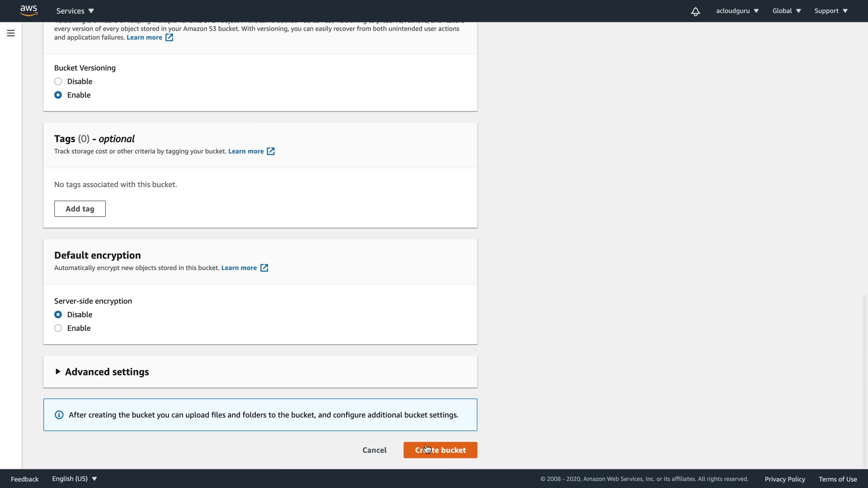868x488 pixels.
Task: Open the Global region dropdown
Action: point(786,11)
